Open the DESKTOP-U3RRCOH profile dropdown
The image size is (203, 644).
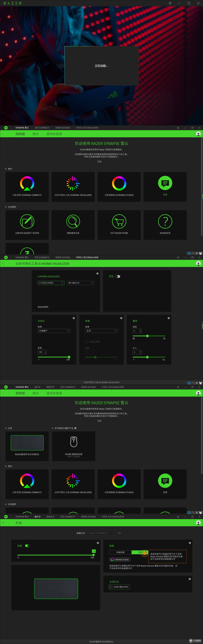pyautogui.click(x=102, y=533)
